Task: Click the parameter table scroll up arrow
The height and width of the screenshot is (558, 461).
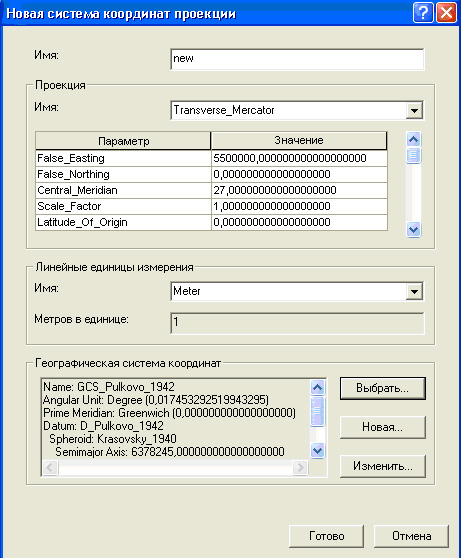Action: click(x=413, y=140)
